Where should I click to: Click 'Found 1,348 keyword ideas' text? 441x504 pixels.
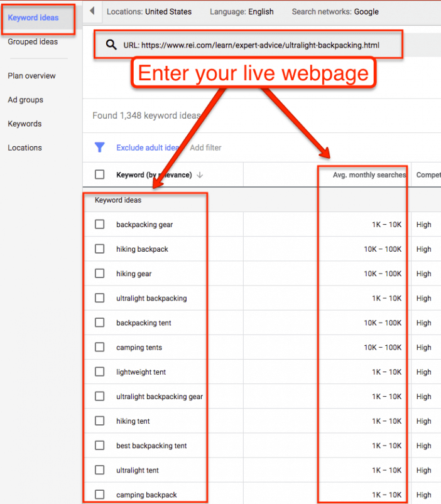click(146, 115)
